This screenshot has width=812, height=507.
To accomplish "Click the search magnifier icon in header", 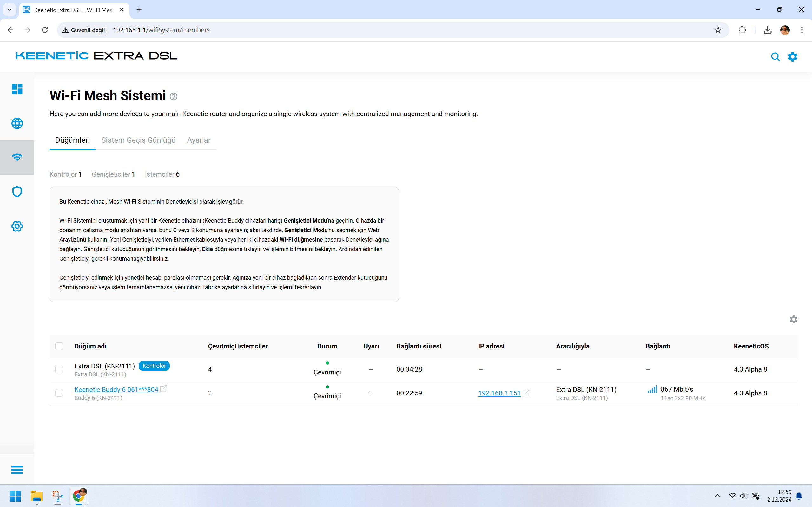I will [x=775, y=57].
